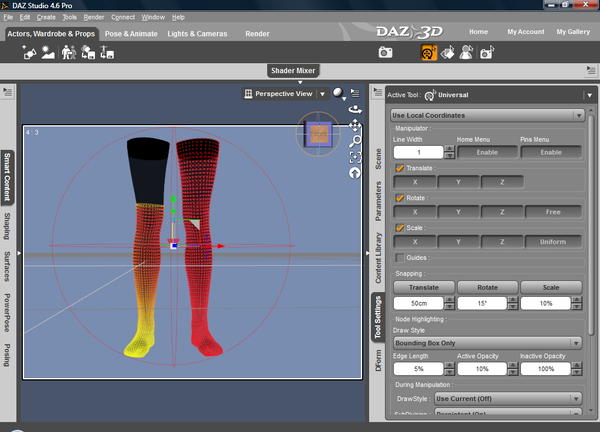
Task: Click the Inactive Opacity 100% field
Action: 546,369
